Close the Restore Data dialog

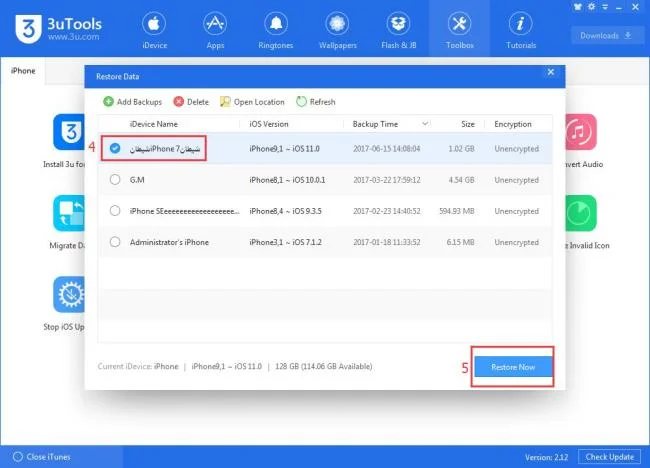(x=551, y=72)
